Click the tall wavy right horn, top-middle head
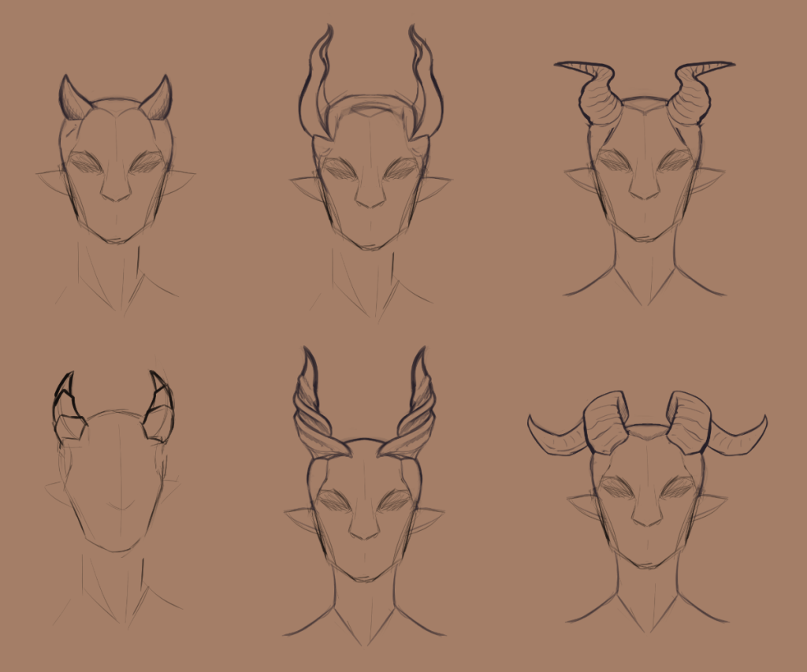Image resolution: width=807 pixels, height=672 pixels. pyautogui.click(x=426, y=83)
